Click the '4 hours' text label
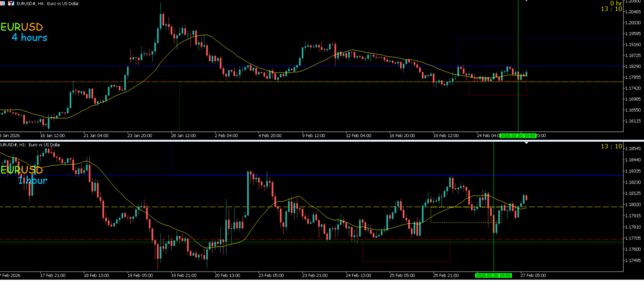 coord(29,38)
